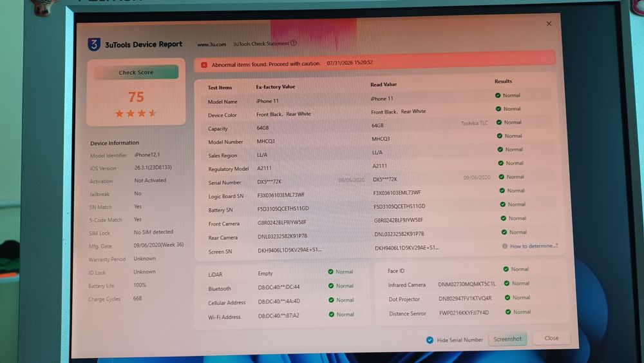Image resolution: width=644 pixels, height=363 pixels.
Task: Select the score value 75
Action: (136, 97)
